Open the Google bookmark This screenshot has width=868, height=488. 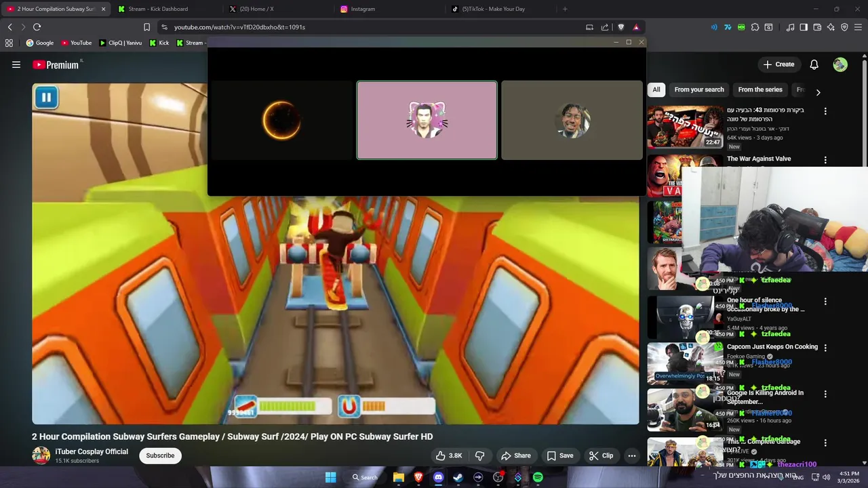[x=40, y=43]
